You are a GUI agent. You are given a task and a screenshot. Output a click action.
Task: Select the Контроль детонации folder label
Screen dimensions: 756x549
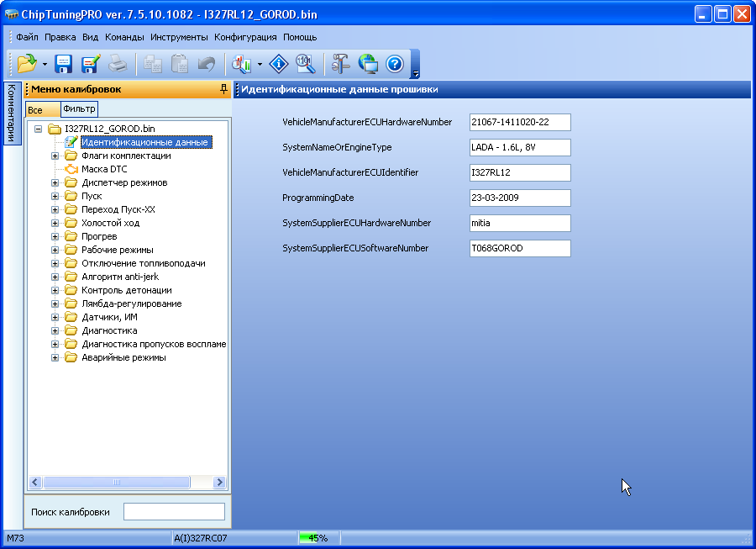point(127,290)
